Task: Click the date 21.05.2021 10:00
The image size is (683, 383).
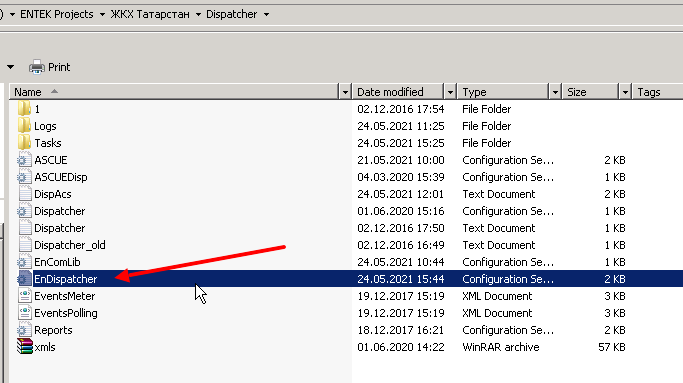Action: (401, 160)
